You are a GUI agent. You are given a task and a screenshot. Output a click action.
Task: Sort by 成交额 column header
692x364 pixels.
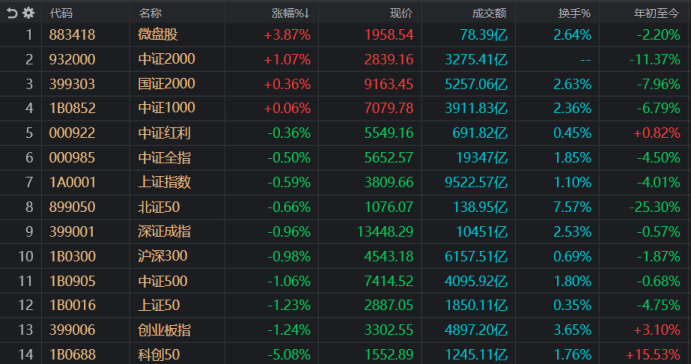tap(489, 13)
